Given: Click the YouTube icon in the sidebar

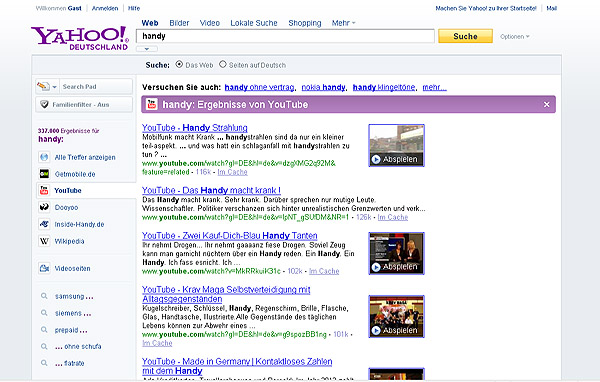Looking at the screenshot, I should [x=44, y=191].
